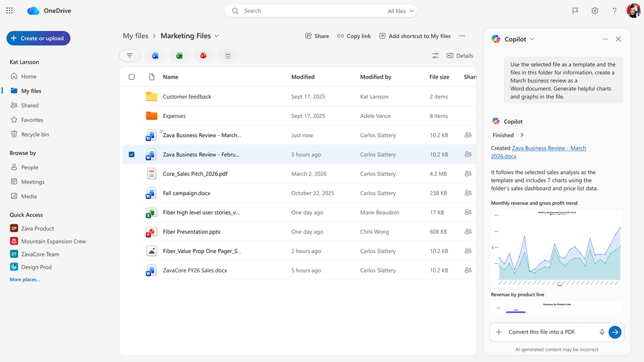
Task: Open Shared in sidebar
Action: (24, 105)
